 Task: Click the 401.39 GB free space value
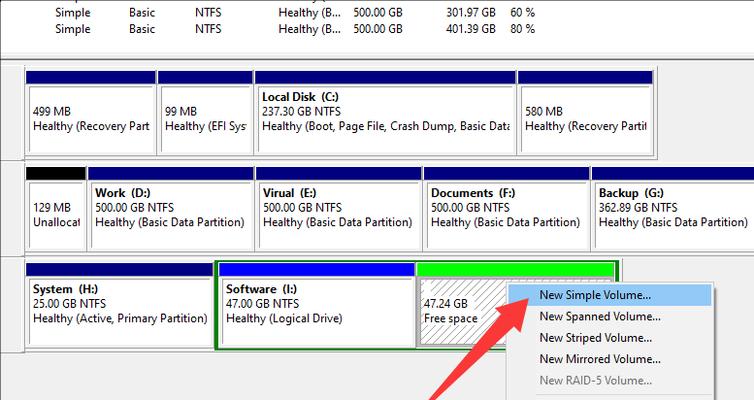(x=471, y=29)
